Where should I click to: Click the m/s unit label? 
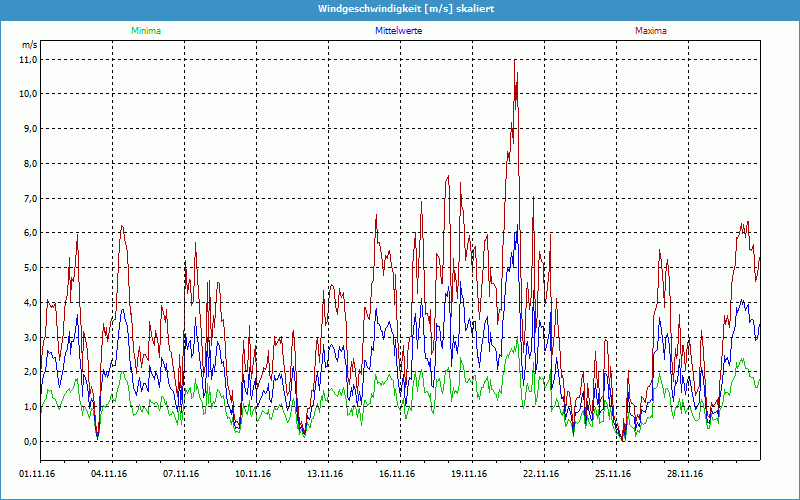29,46
